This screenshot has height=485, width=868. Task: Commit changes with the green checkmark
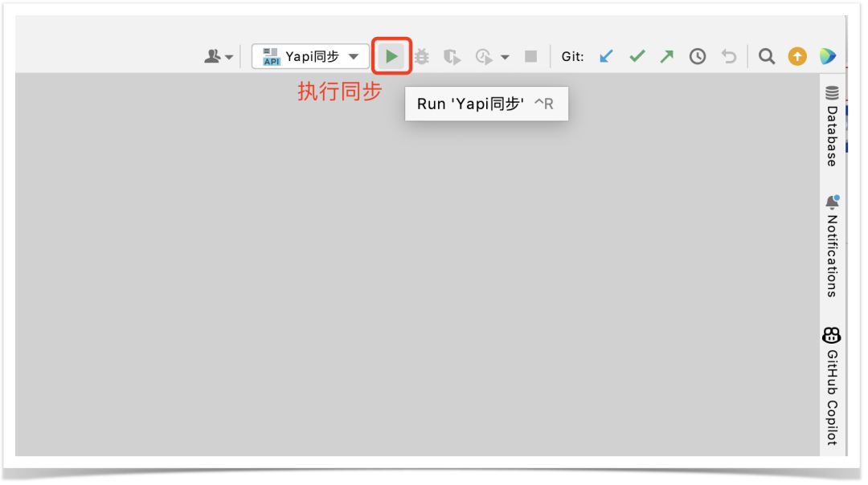(637, 56)
